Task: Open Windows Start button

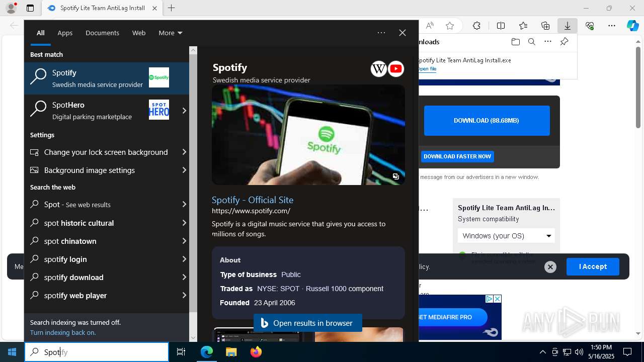Action: click(12, 352)
